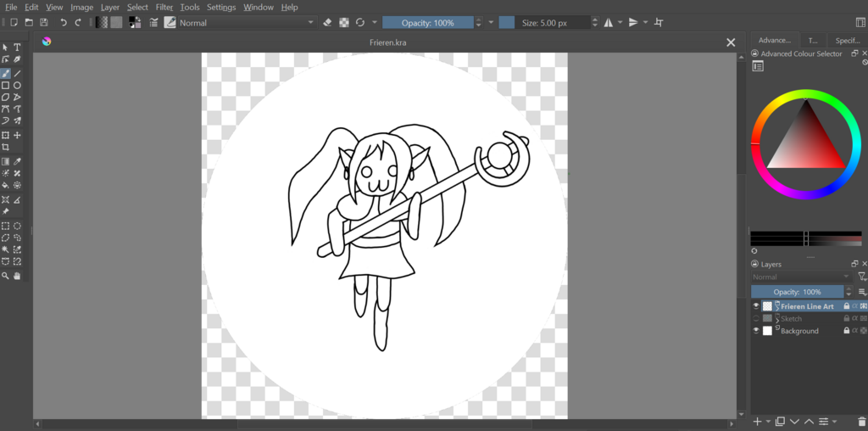Image resolution: width=868 pixels, height=431 pixels.
Task: Click the wrap around mode icon
Action: coord(659,23)
